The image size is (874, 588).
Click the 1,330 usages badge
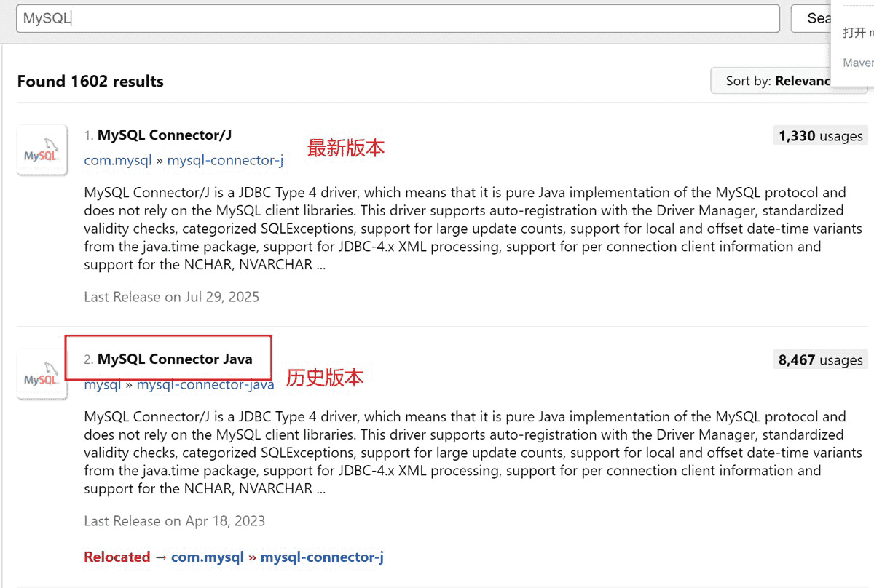[820, 135]
